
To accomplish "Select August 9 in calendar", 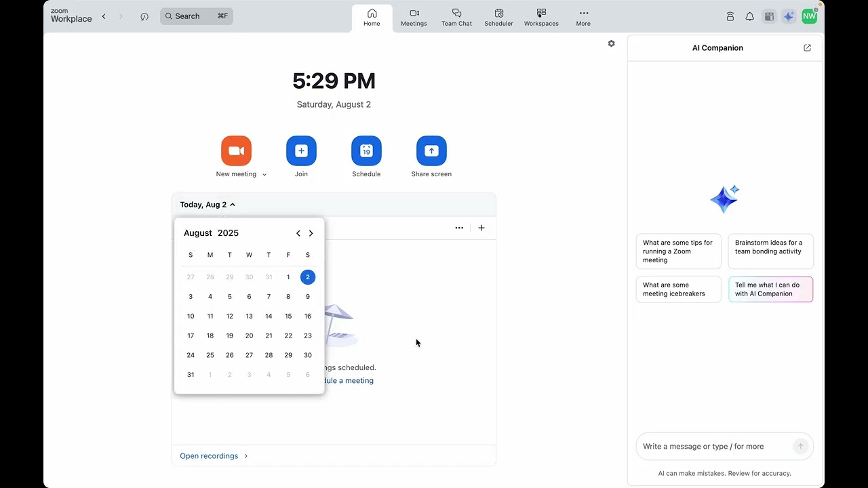I will point(308,296).
